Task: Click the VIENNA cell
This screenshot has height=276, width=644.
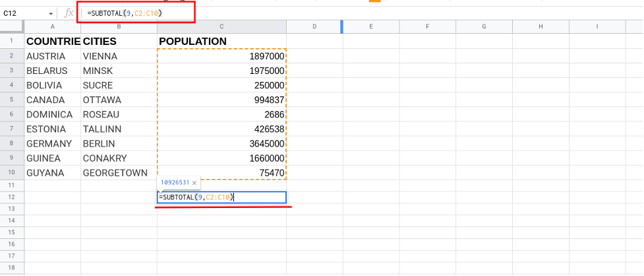Action: (x=119, y=56)
